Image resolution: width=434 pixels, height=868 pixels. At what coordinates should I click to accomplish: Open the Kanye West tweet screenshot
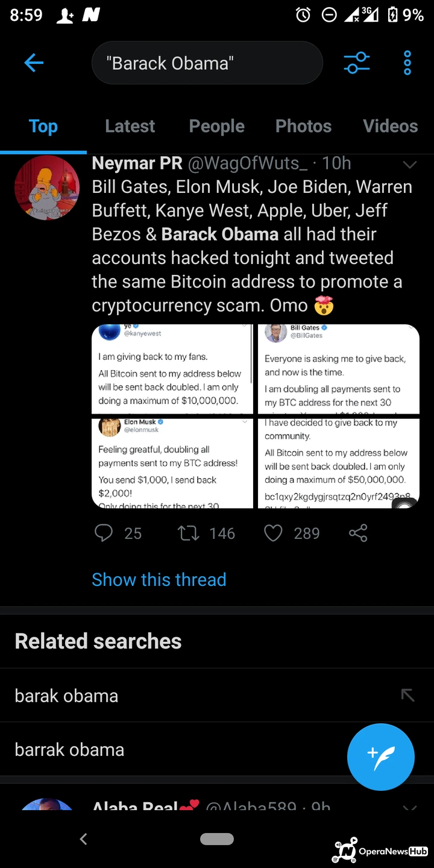coord(172,369)
